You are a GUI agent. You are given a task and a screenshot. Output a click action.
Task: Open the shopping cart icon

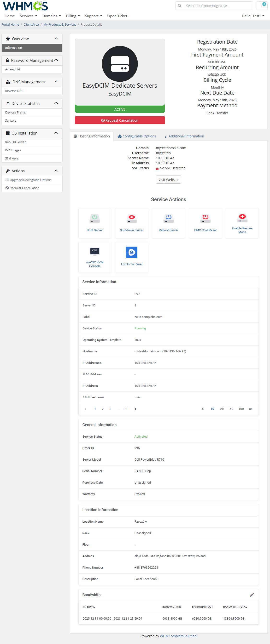pos(262,5)
